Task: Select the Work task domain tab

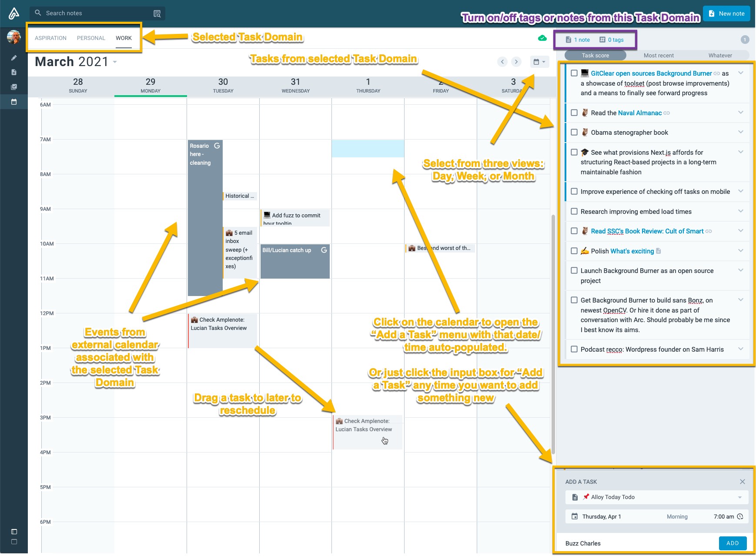Action: pyautogui.click(x=124, y=38)
